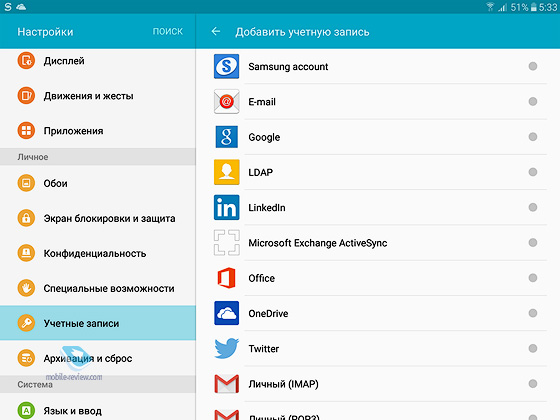
Task: Tap the key icon for Учетные записи
Action: coord(26,323)
